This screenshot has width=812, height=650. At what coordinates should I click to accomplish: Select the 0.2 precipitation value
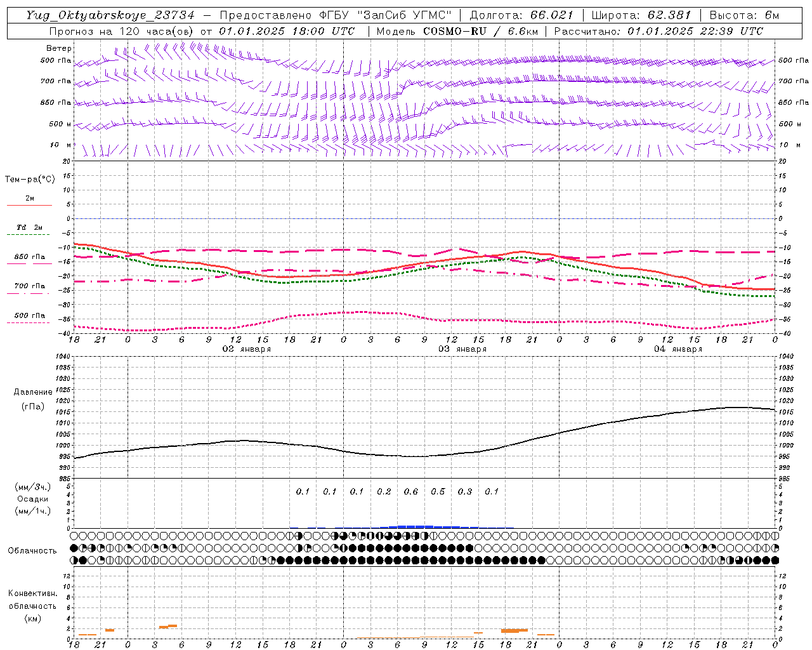coord(384,491)
